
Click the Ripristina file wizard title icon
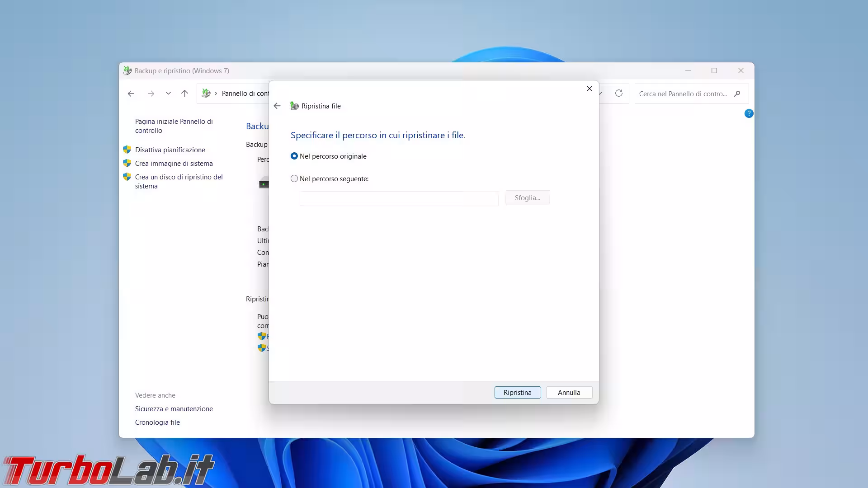(294, 106)
